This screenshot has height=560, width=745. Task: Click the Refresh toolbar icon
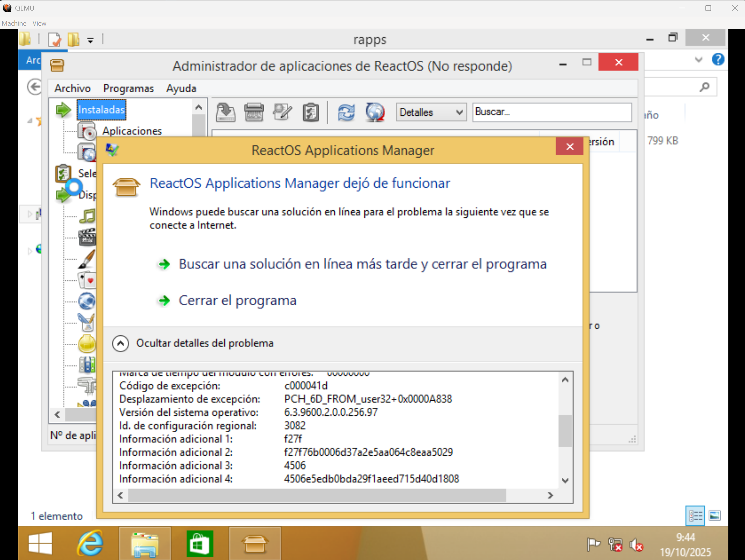pyautogui.click(x=346, y=112)
